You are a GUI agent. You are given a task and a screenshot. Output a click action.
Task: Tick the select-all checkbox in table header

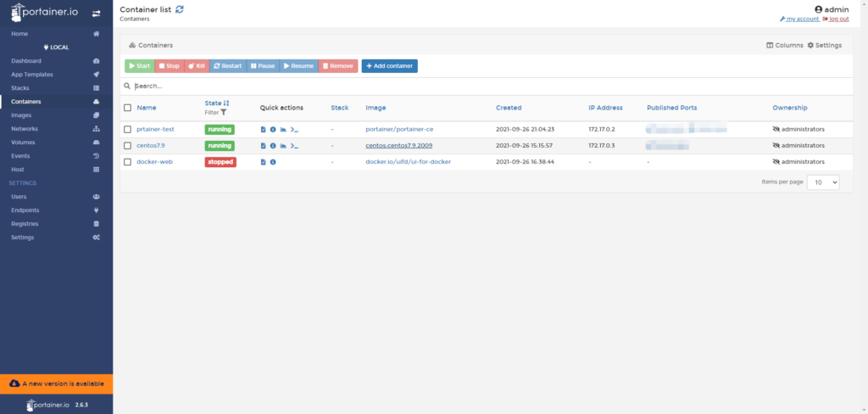click(127, 108)
